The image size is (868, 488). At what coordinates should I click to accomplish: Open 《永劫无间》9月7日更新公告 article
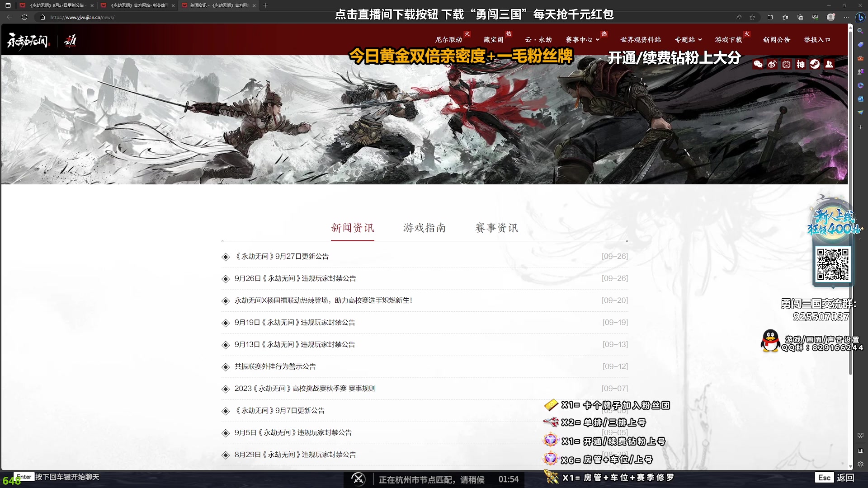[279, 411]
